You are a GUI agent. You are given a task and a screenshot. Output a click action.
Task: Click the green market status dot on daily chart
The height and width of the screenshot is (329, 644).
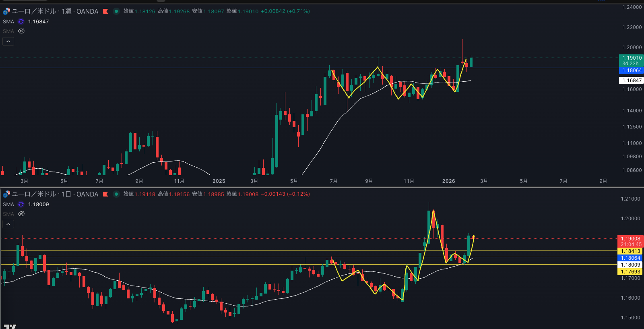[116, 194]
